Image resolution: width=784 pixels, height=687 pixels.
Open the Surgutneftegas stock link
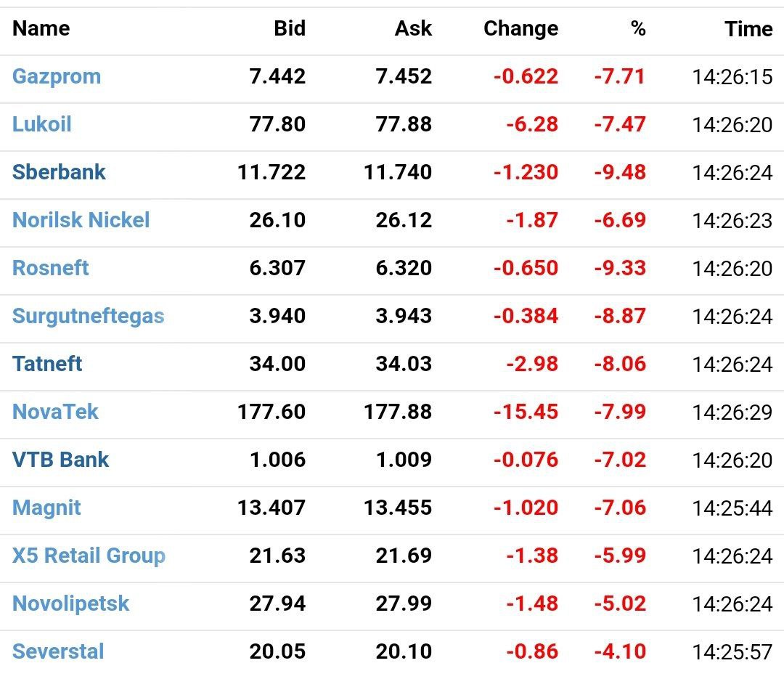[x=88, y=316]
